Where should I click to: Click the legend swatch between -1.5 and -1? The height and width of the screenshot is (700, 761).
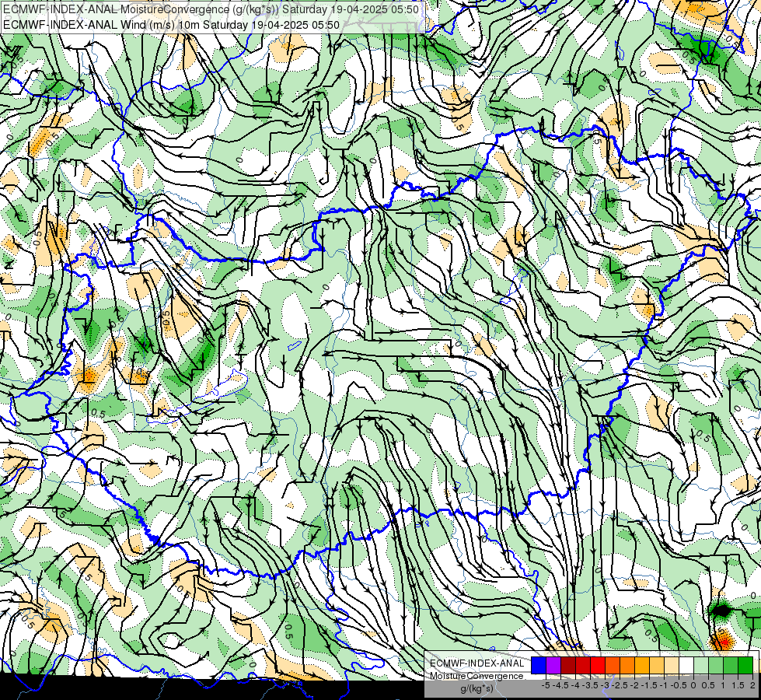click(657, 665)
